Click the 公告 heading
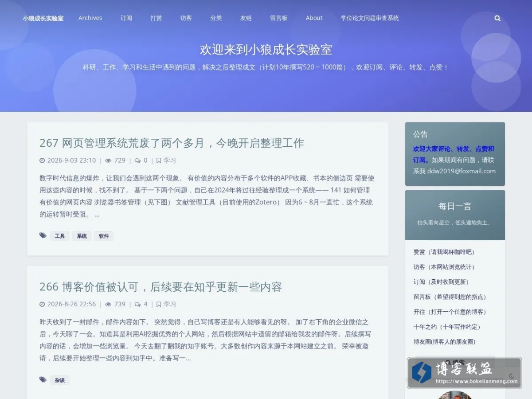The height and width of the screenshot is (399, 532). [x=421, y=134]
